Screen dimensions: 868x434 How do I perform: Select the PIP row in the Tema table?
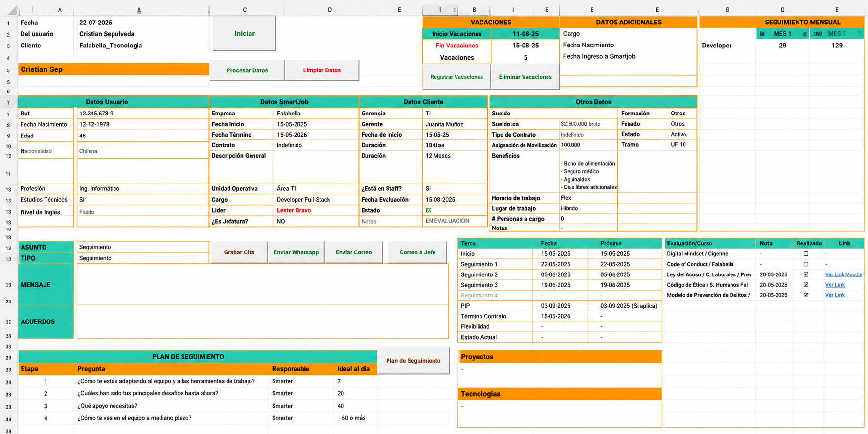[560, 306]
